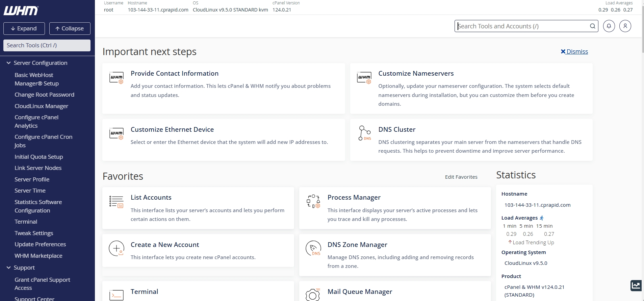Open Change Root Password

[x=44, y=95]
